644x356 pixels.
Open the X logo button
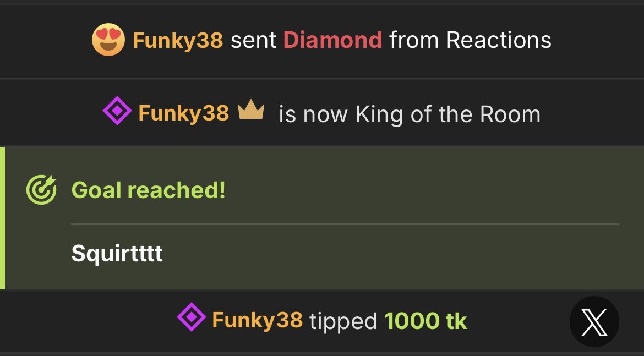594,322
